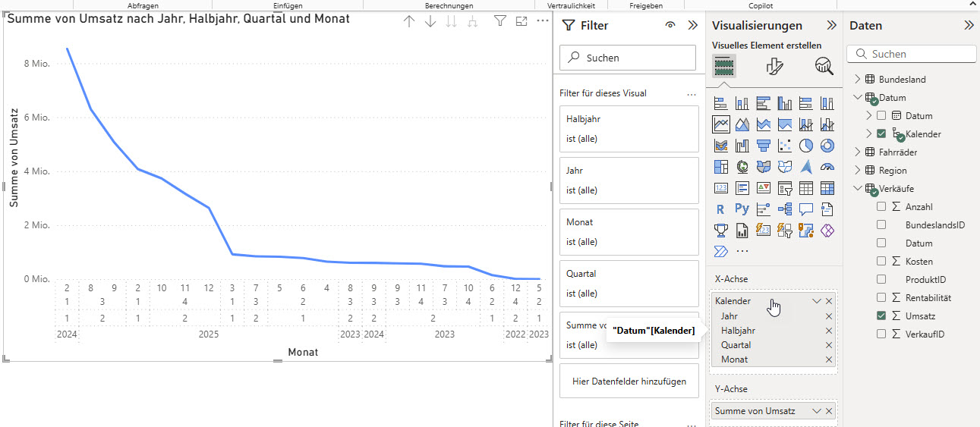
Task: Click the Focus mode icon on the chart
Action: click(x=522, y=21)
